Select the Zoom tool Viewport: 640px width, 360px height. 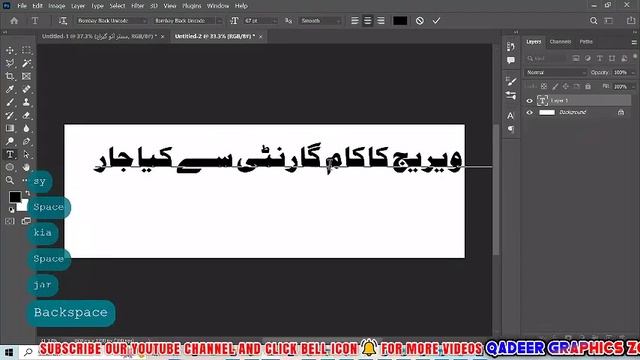(x=10, y=180)
